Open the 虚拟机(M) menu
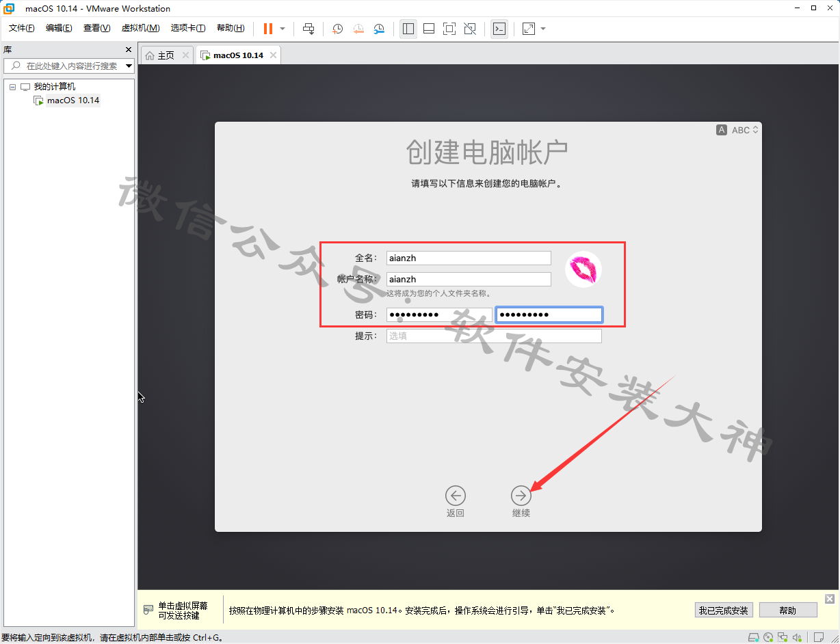The width and height of the screenshot is (840, 644). [x=140, y=28]
